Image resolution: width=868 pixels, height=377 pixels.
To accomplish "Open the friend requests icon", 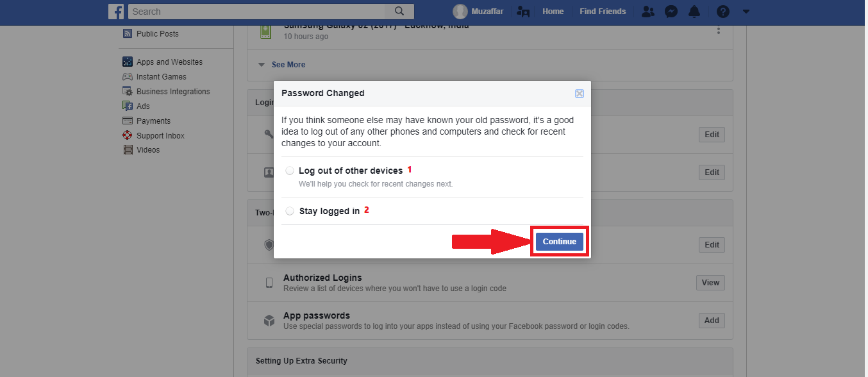I will tap(647, 11).
